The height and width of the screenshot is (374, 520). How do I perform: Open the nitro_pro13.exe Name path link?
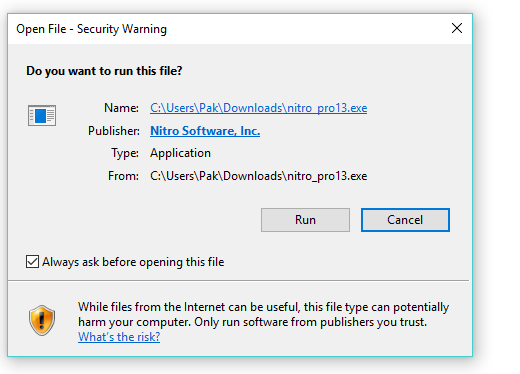258,108
